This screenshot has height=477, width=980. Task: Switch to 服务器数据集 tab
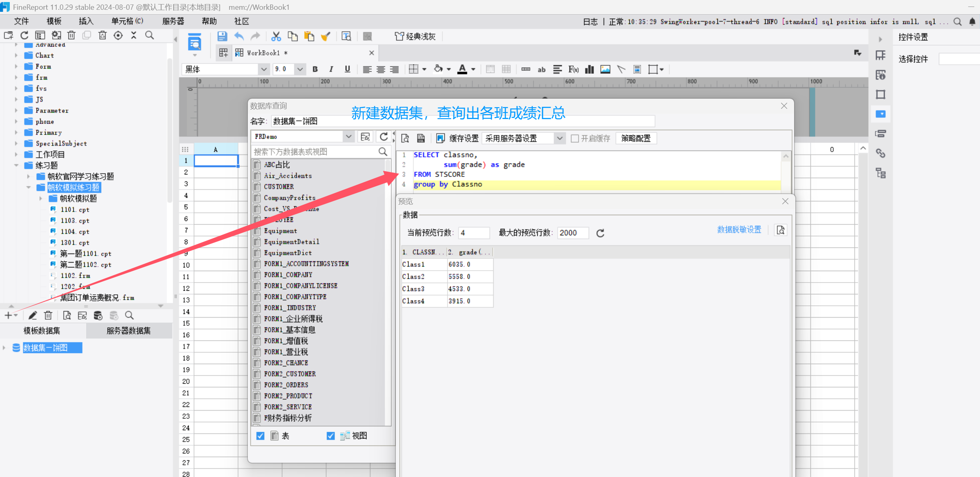pyautogui.click(x=128, y=331)
